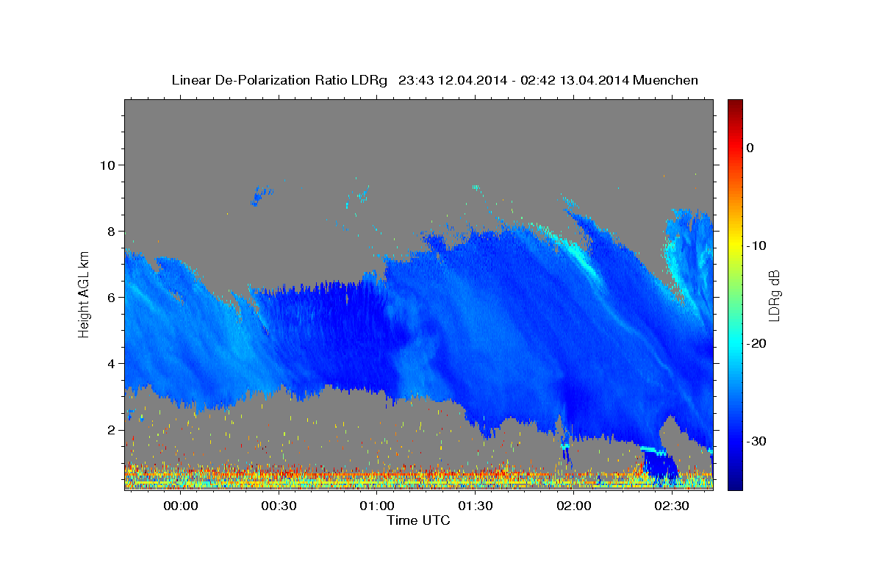Viewport: 882px width, 588px height.
Task: Click the '00:00' time tick label
Action: point(181,506)
